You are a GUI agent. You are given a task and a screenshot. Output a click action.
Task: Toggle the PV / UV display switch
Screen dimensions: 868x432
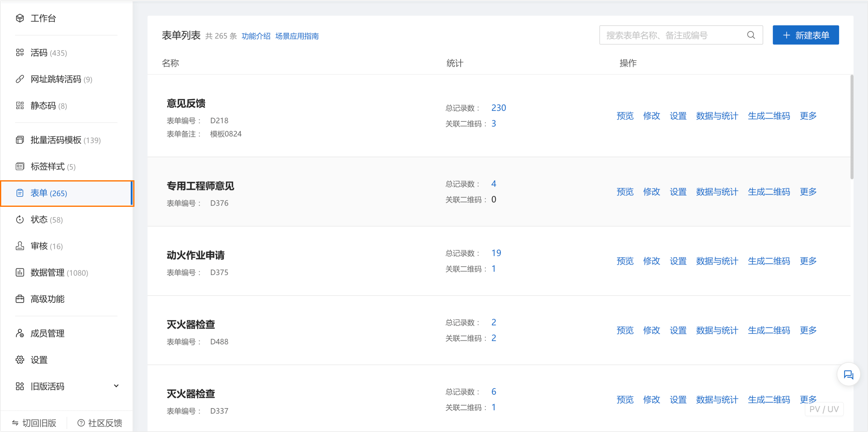824,409
